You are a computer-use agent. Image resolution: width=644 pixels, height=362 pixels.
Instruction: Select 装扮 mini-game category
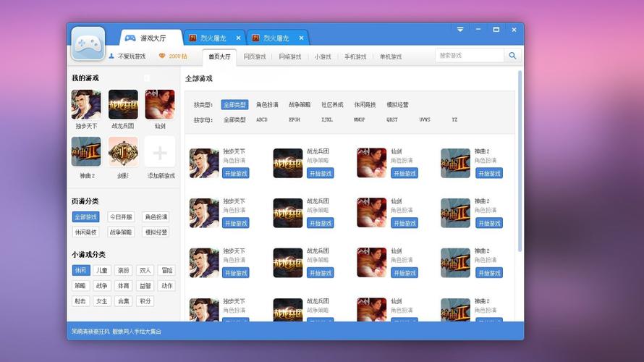(x=124, y=270)
